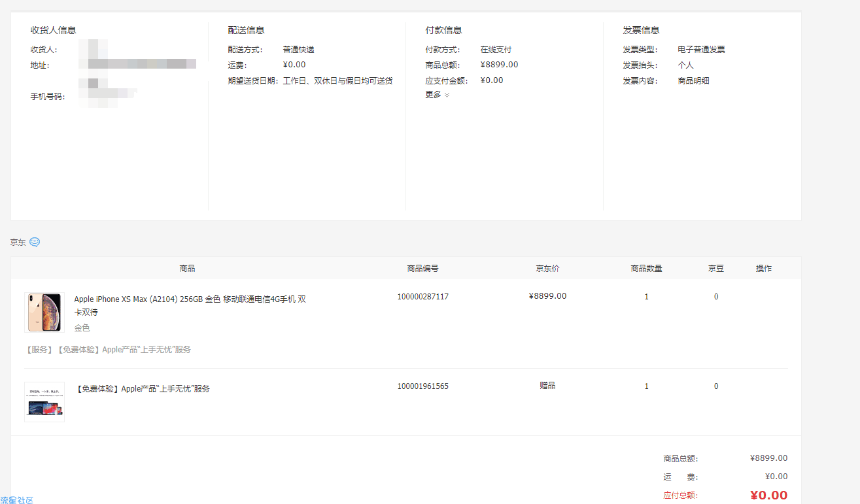Click the 京东价 column header
The image size is (860, 504).
click(x=547, y=269)
